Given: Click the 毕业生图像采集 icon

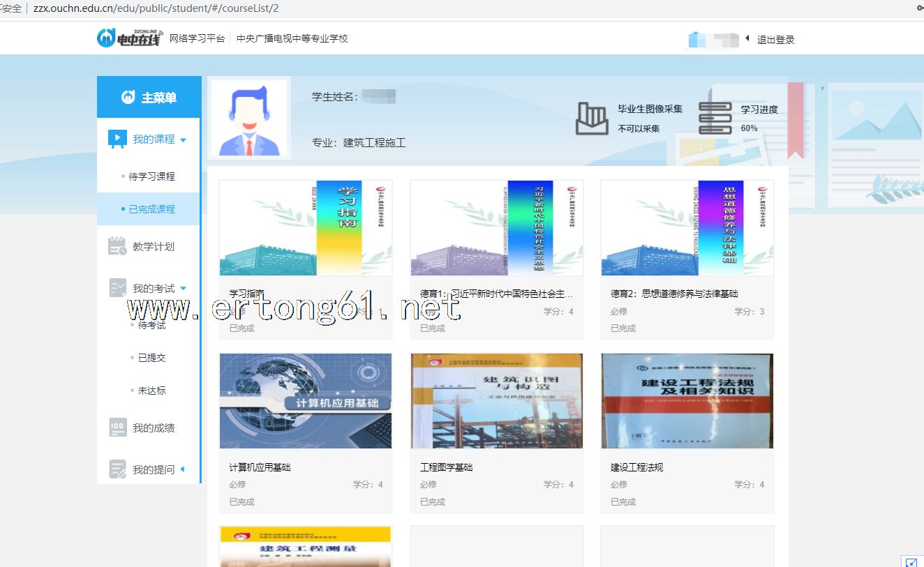Looking at the screenshot, I should pos(592,118).
